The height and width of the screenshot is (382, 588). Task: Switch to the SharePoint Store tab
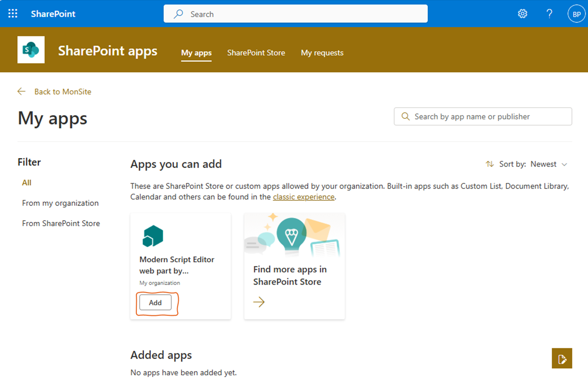(256, 53)
